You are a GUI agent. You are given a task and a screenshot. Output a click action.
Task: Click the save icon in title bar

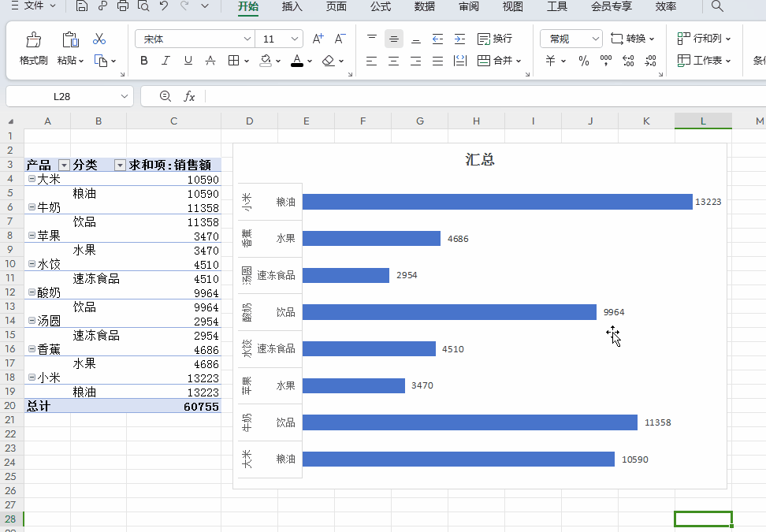(82, 6)
